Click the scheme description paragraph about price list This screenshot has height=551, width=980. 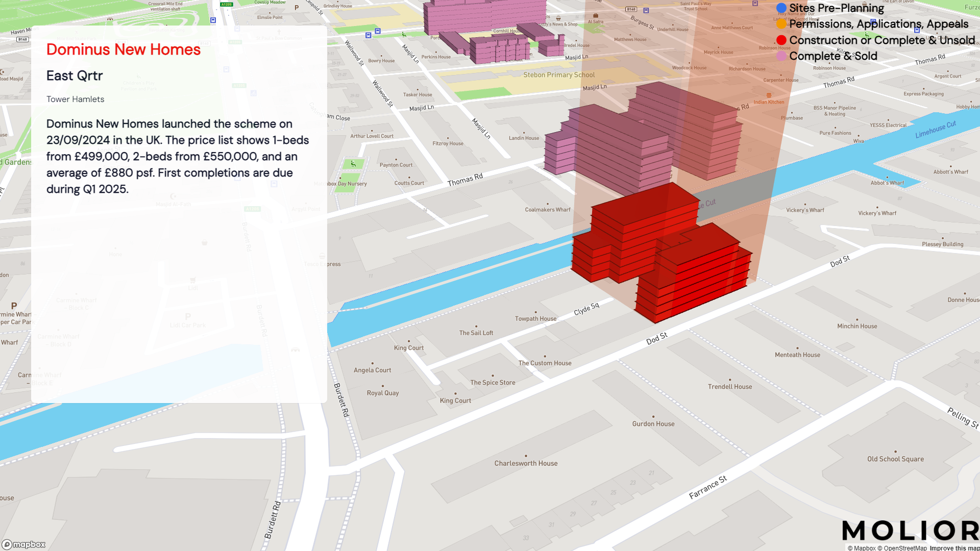tap(178, 156)
